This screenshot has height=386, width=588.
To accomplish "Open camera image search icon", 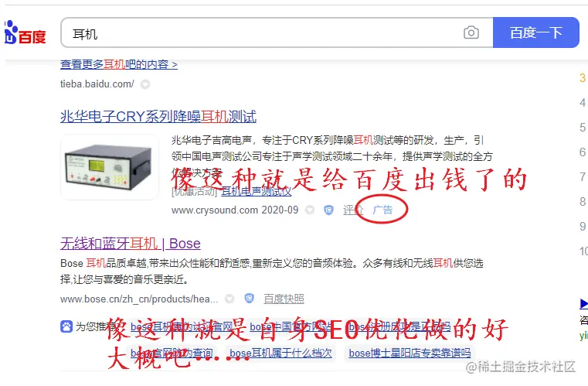I will point(471,32).
